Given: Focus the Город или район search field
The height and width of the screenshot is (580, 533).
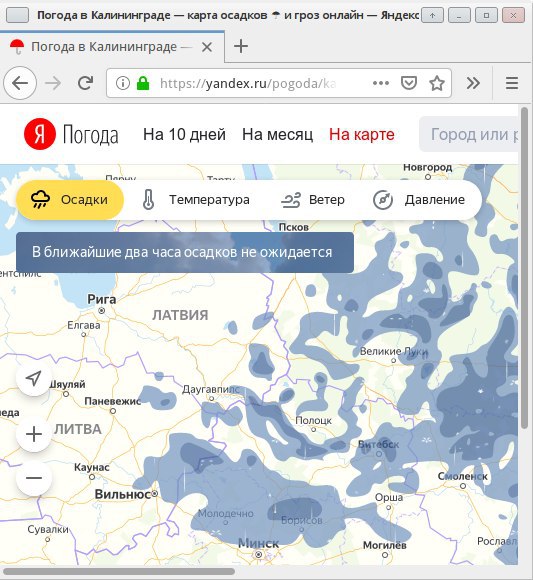Looking at the screenshot, I should point(469,134).
